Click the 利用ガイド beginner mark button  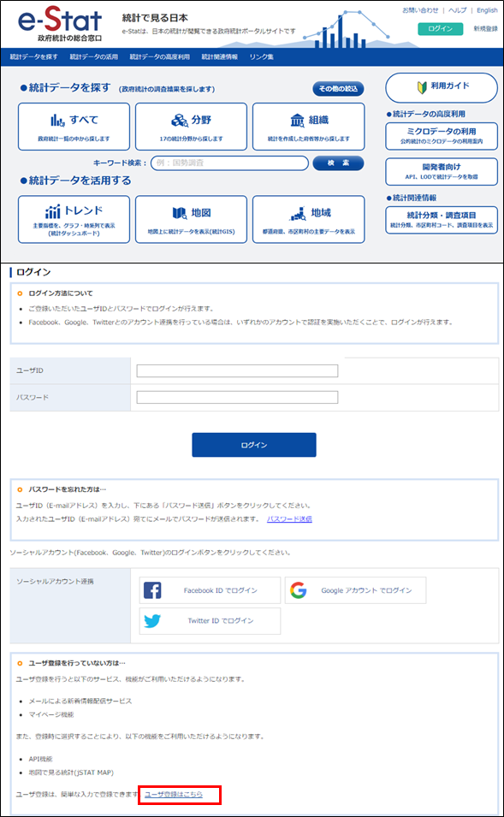[442, 87]
